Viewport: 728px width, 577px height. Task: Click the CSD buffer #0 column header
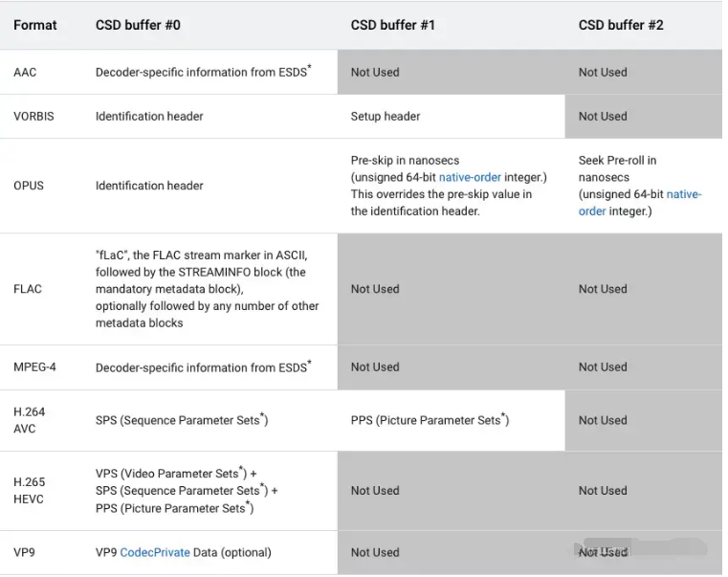138,25
